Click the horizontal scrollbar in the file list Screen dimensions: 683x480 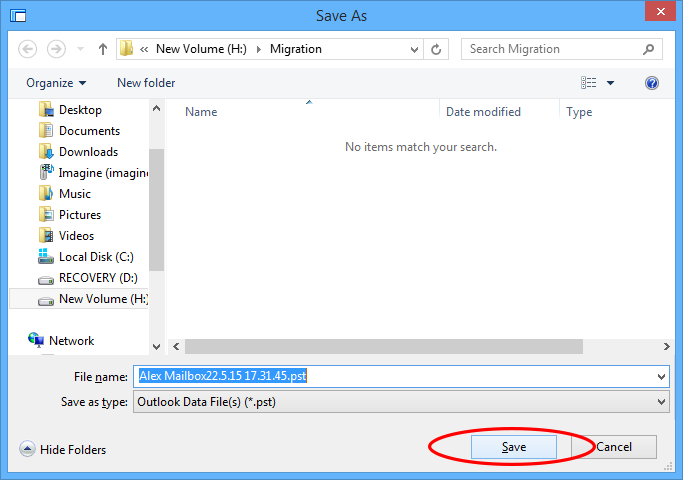click(380, 346)
